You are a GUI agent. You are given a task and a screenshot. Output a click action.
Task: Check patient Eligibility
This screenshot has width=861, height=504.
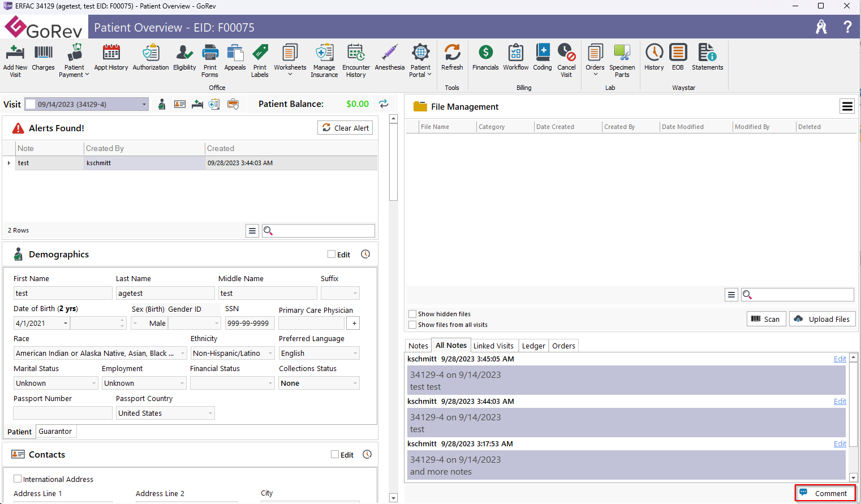click(184, 57)
